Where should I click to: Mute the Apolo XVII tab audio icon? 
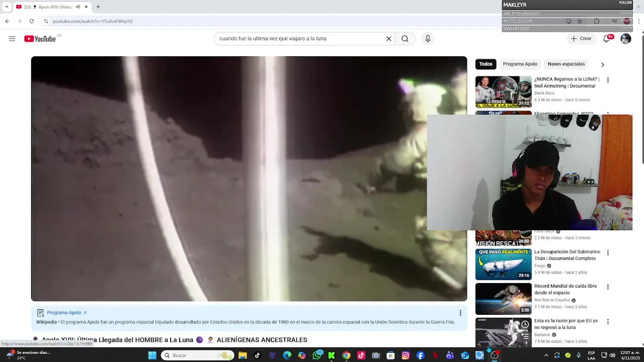click(78, 7)
